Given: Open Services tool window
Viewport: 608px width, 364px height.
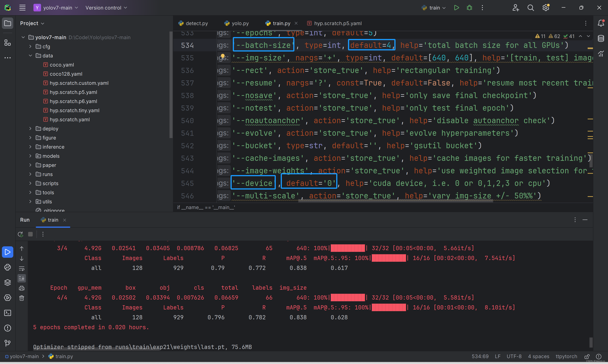Looking at the screenshot, I should 8,297.
